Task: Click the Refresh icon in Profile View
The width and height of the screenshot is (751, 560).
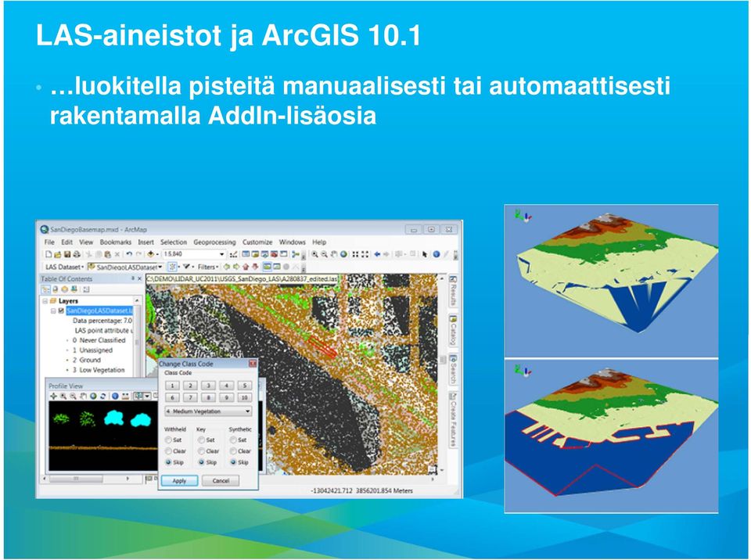Action: click(x=103, y=397)
